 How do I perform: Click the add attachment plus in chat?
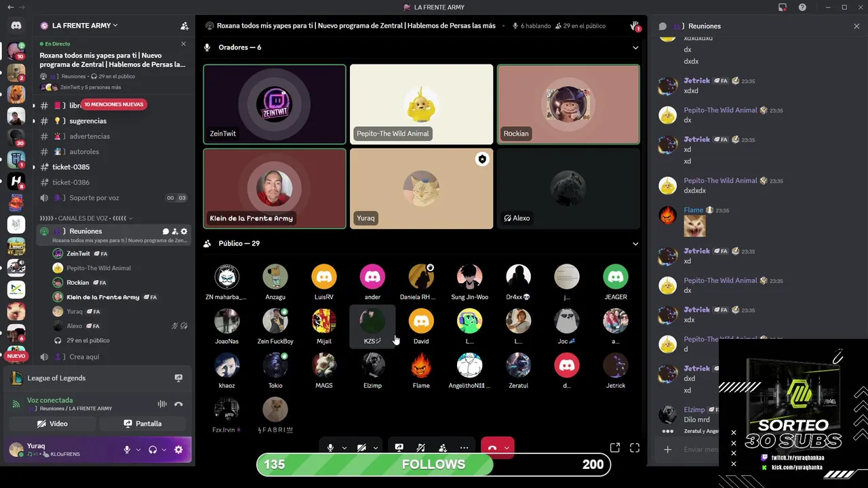click(668, 449)
